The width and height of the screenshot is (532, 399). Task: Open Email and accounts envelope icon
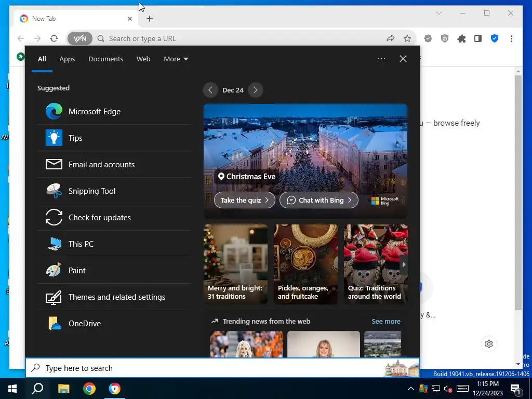(54, 165)
